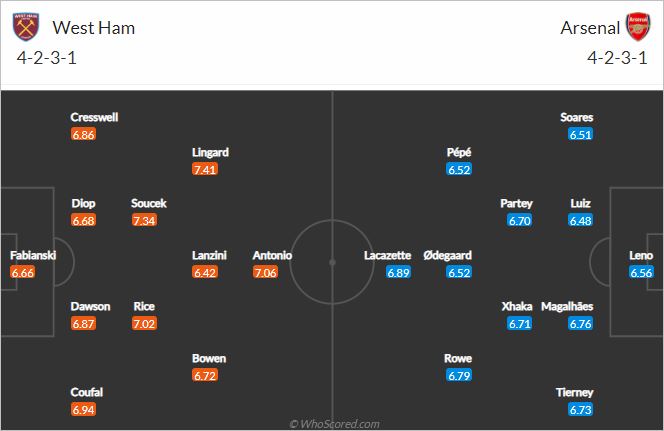Click player name Antonio
This screenshot has width=664, height=431.
coord(272,255)
